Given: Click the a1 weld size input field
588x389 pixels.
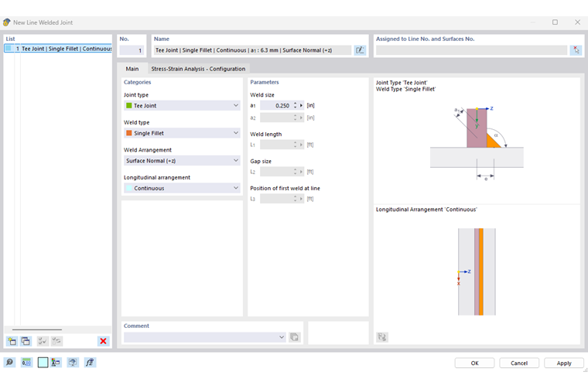Looking at the screenshot, I should tap(276, 106).
